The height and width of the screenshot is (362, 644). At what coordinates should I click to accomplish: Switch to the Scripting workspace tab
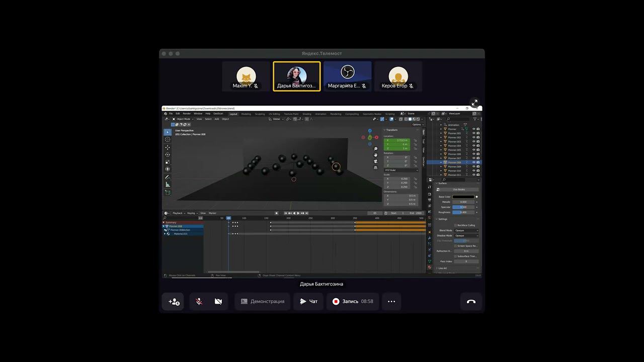pos(390,114)
